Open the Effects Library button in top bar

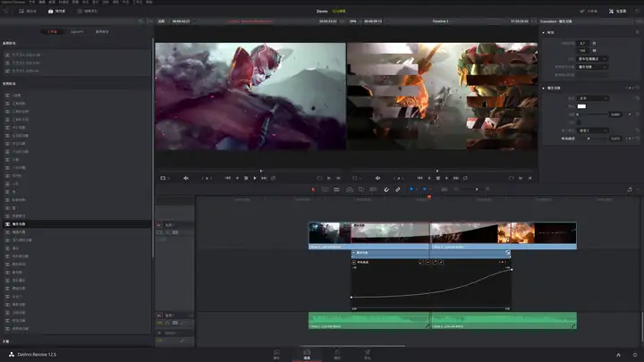pyautogui.click(x=56, y=11)
